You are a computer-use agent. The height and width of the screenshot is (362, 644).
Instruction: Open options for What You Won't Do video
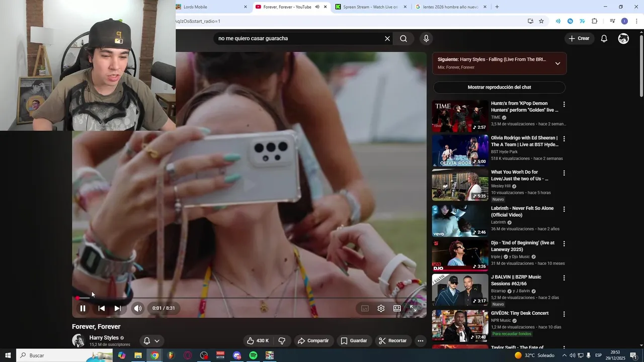click(564, 173)
